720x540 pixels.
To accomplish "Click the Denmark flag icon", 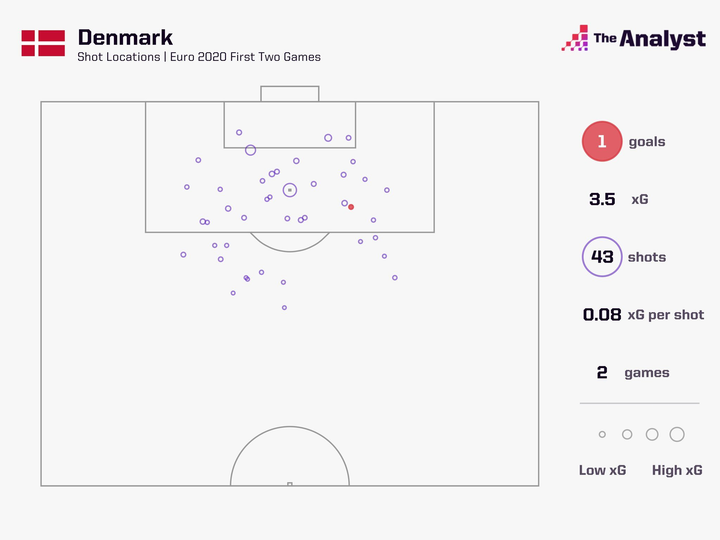I will 43,43.
